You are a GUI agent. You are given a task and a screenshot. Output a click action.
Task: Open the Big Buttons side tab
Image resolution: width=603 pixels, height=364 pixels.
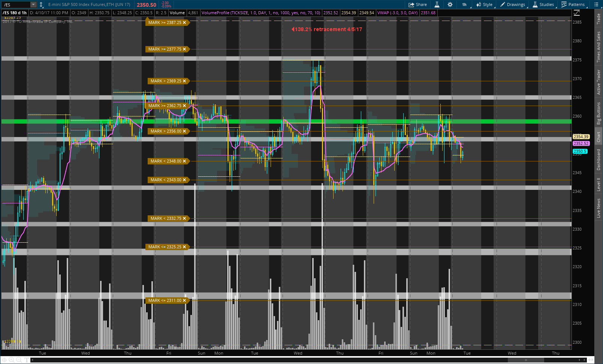pyautogui.click(x=599, y=113)
